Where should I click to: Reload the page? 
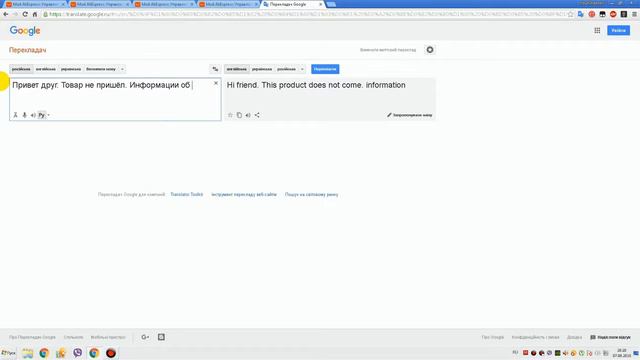tap(25, 14)
